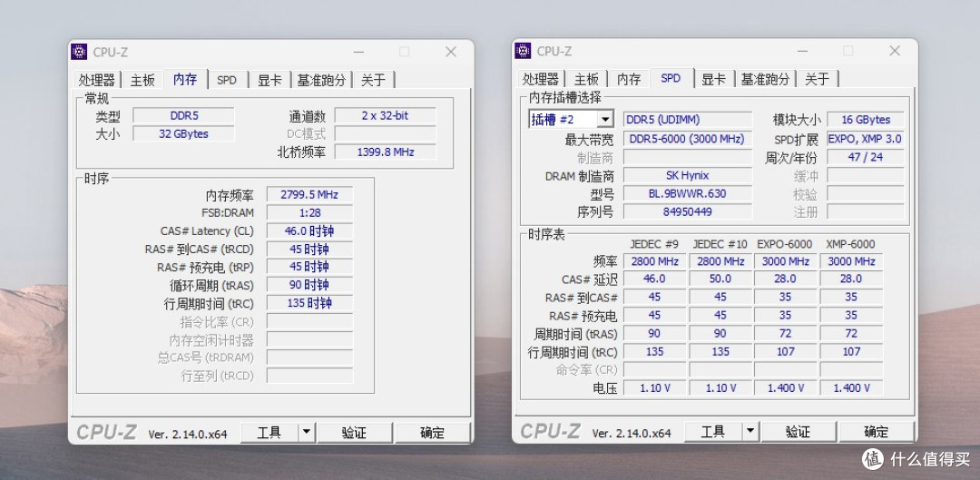The width and height of the screenshot is (980, 480).
Task: Click 工具 button in left CPU-Z window
Action: [269, 433]
